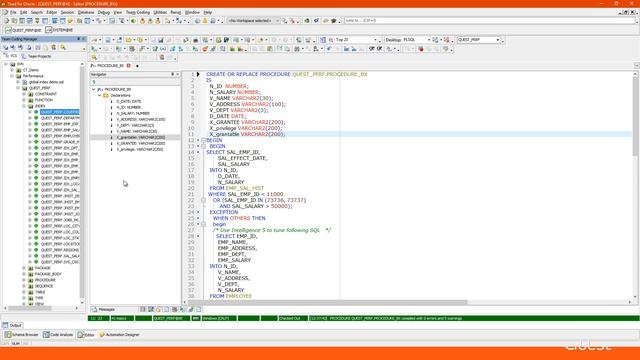This screenshot has width=640, height=360.
Task: Select X_privilege declaration in Navigator
Action: [140, 149]
